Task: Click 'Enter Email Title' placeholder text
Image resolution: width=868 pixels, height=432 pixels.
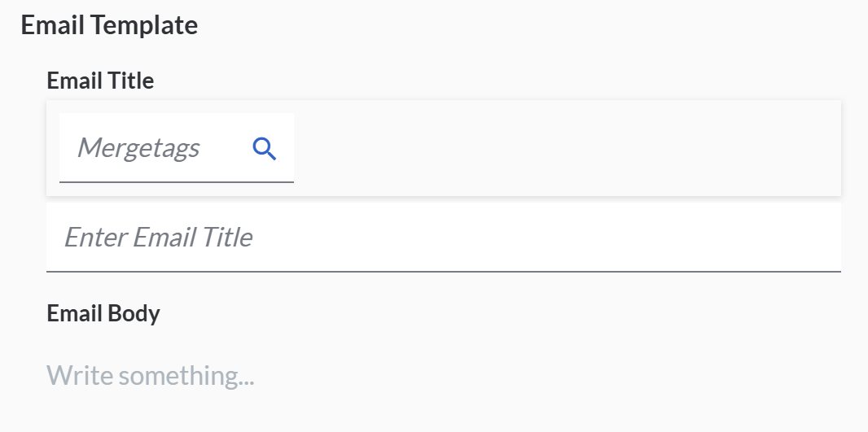Action: pos(159,238)
